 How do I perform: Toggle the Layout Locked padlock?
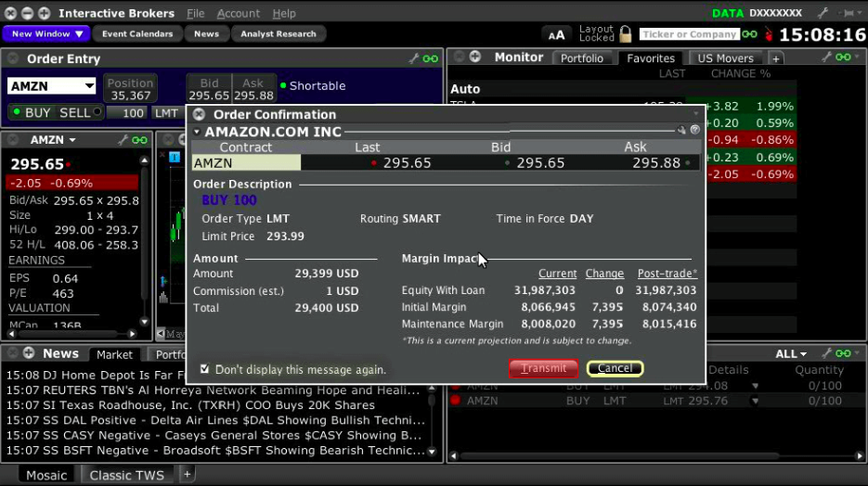[x=626, y=34]
